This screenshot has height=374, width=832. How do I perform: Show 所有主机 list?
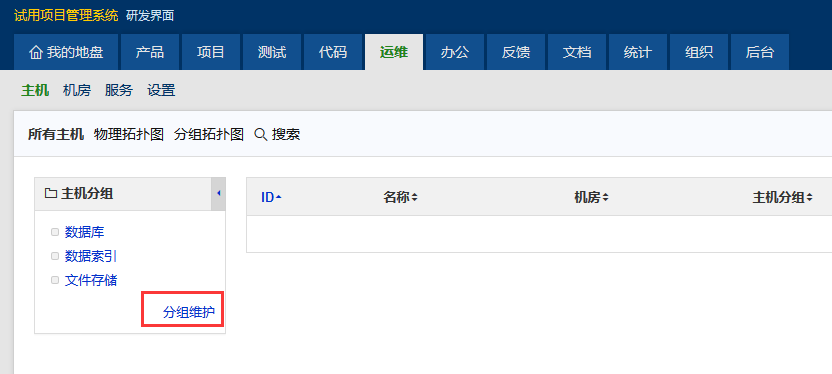coord(56,134)
